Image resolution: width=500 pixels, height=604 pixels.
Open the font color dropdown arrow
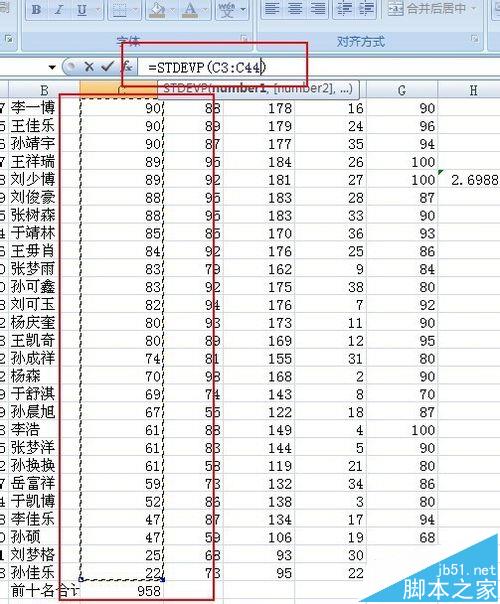coord(205,9)
